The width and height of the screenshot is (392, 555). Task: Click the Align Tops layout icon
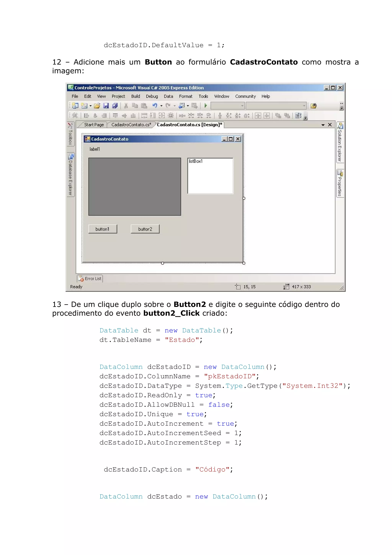(x=115, y=115)
